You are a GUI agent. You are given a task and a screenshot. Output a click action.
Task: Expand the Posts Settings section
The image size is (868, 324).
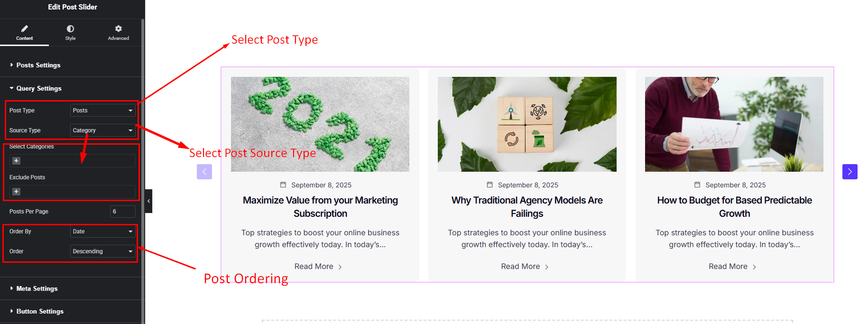point(38,65)
